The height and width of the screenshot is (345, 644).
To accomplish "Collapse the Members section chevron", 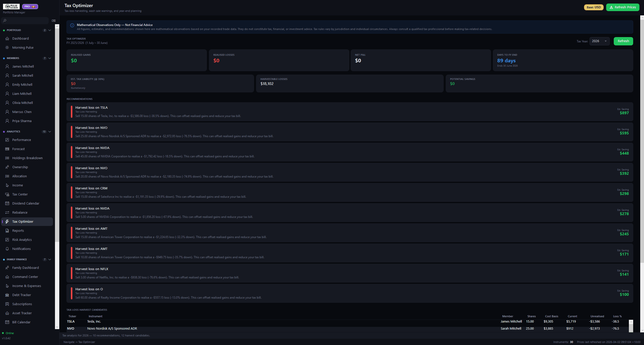I will point(50,58).
